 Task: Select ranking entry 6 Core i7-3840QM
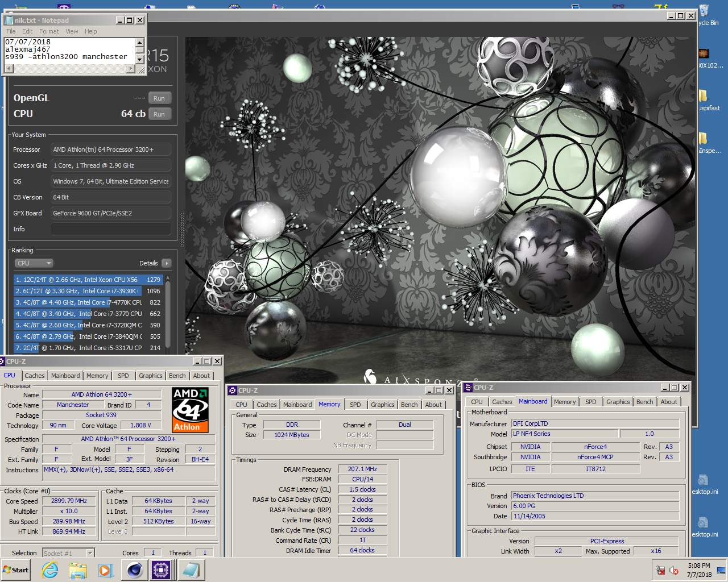[x=88, y=336]
